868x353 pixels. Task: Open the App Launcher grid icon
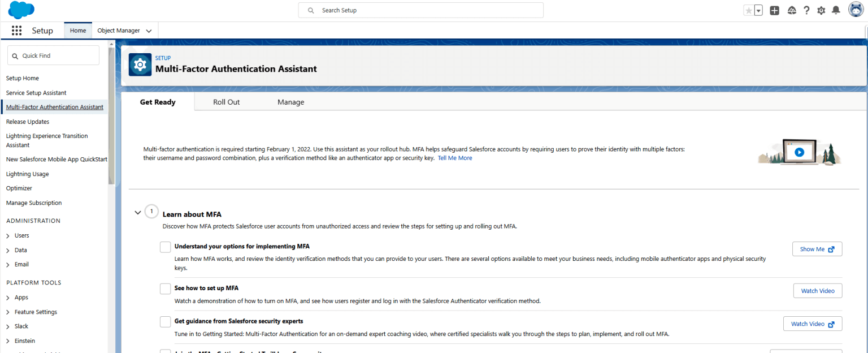coord(16,31)
